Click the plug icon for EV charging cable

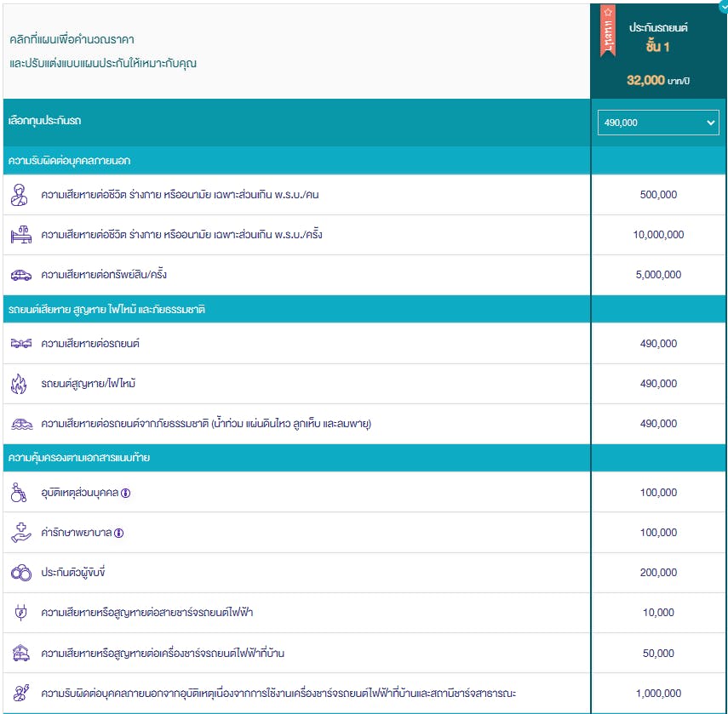(20, 613)
